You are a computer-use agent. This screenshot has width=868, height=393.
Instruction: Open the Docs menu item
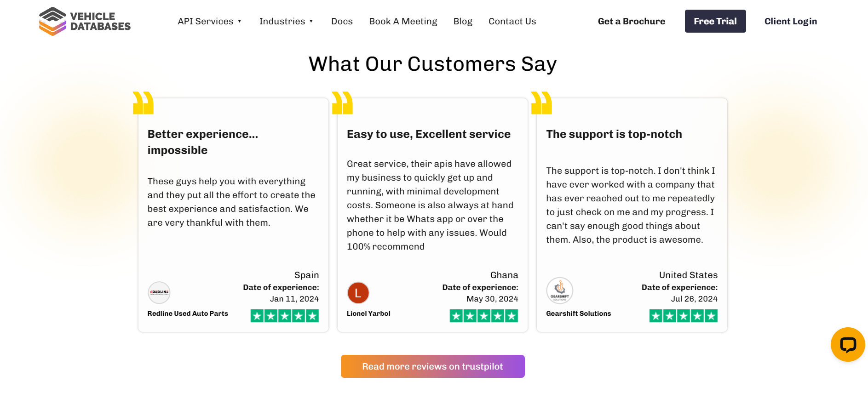coord(342,21)
